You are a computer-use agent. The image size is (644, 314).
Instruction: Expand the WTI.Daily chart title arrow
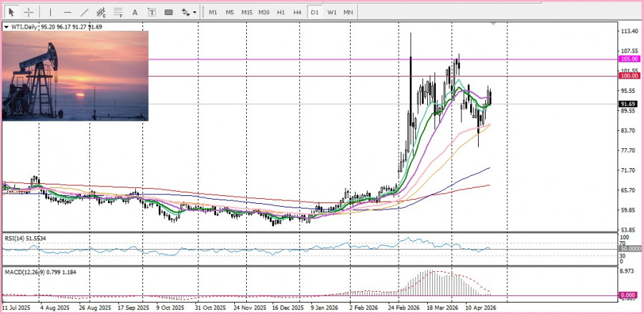pos(6,27)
